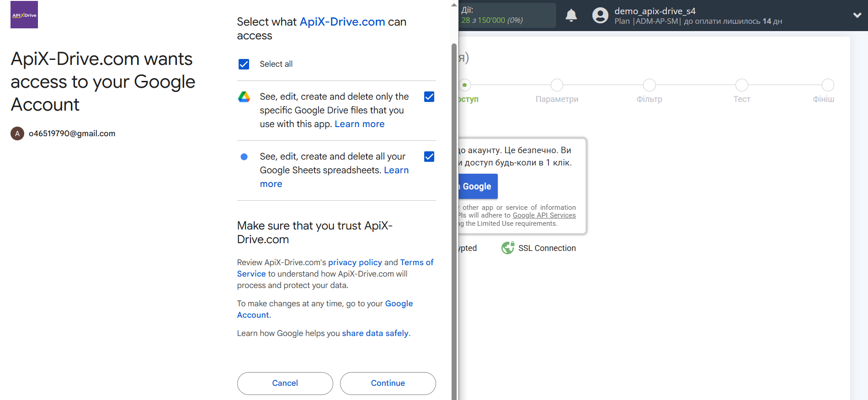Click the Continue button
868x400 pixels.
coord(388,383)
